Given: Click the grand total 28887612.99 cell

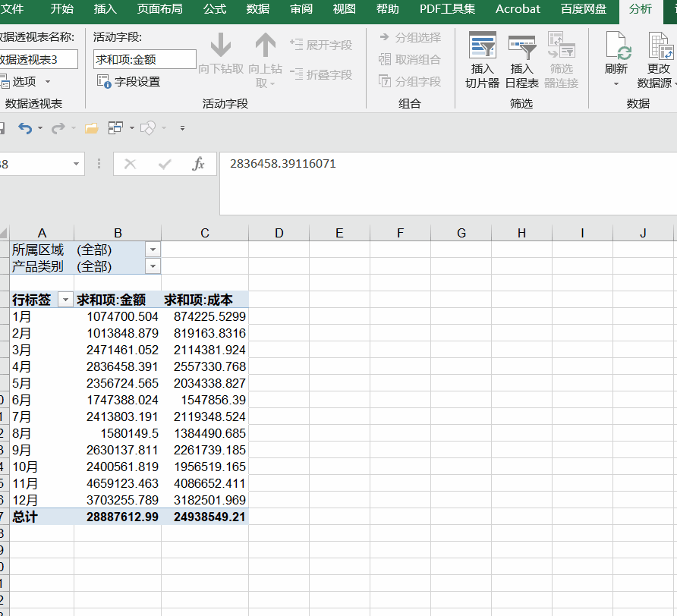Looking at the screenshot, I should pos(118,517).
